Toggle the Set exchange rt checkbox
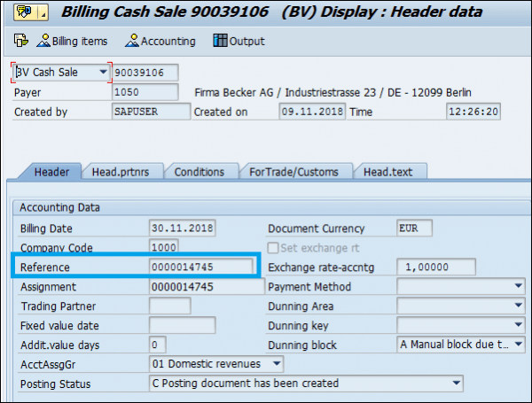 273,248
